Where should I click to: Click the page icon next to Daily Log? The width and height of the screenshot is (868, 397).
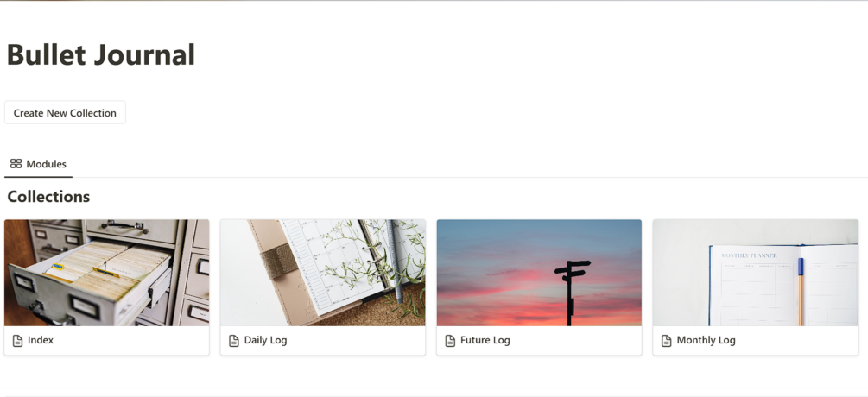pos(234,341)
